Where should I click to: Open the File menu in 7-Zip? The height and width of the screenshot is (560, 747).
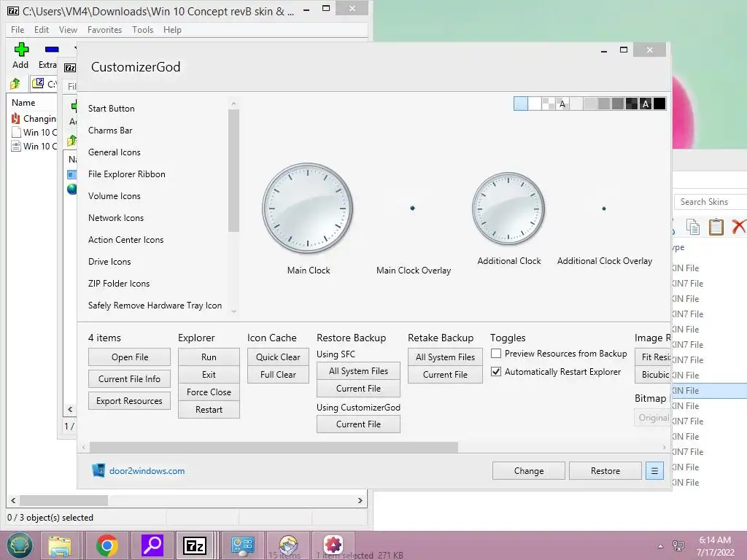(x=18, y=29)
